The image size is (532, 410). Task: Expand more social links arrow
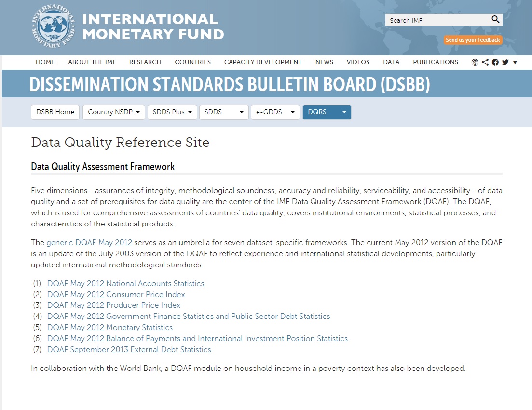point(515,62)
